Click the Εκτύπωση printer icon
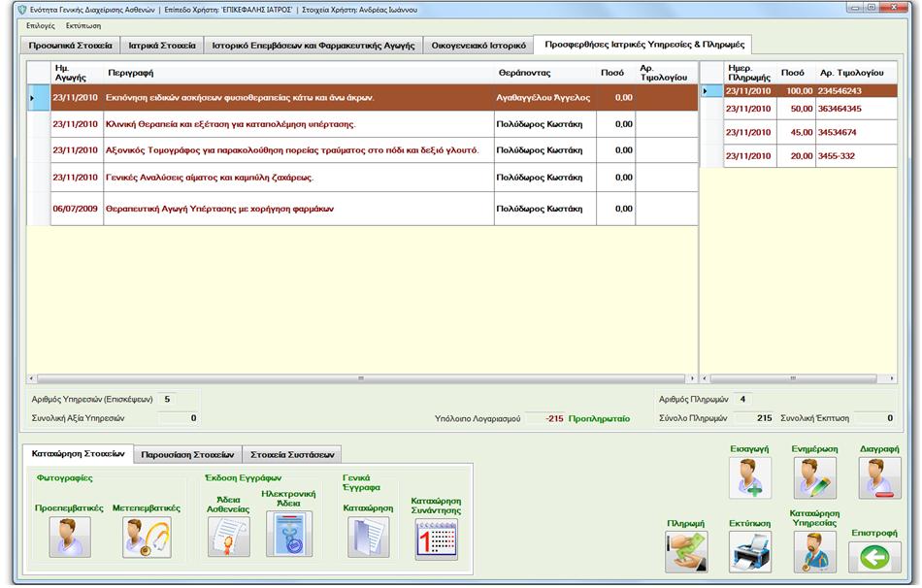922x588 pixels. [749, 551]
